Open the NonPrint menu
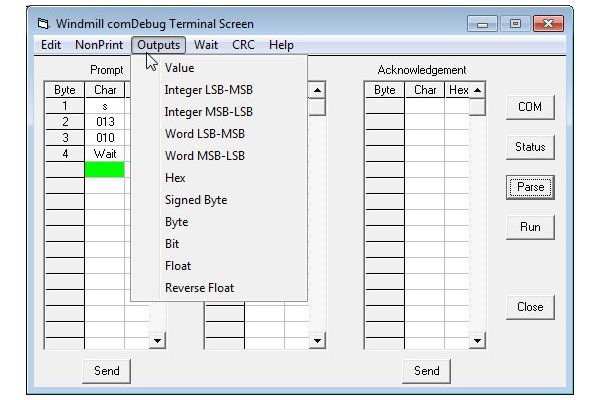Image resolution: width=600 pixels, height=400 pixels. pos(99,45)
